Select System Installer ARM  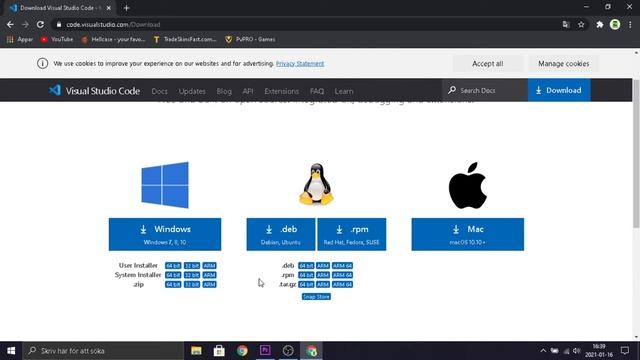209,275
